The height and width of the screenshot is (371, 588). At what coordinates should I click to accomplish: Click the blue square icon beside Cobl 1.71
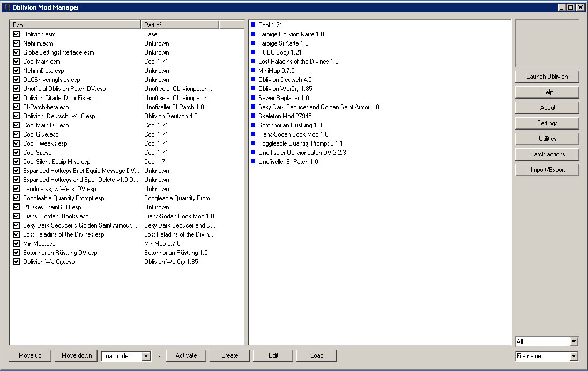(x=253, y=25)
